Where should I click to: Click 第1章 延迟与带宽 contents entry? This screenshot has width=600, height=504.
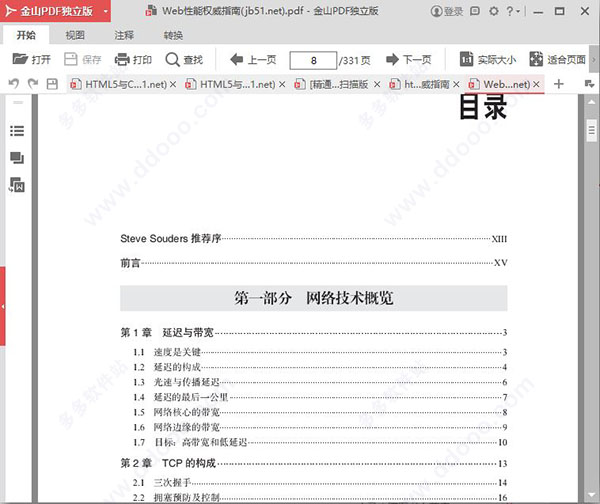313,332
